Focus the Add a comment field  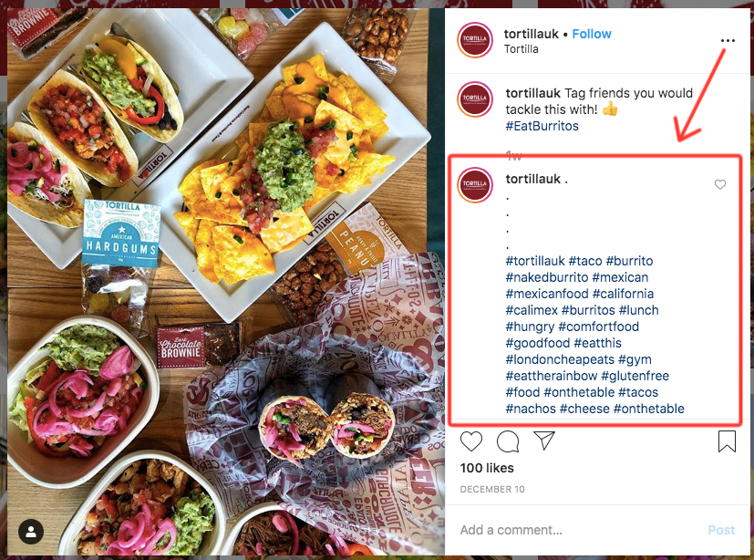tap(577, 530)
